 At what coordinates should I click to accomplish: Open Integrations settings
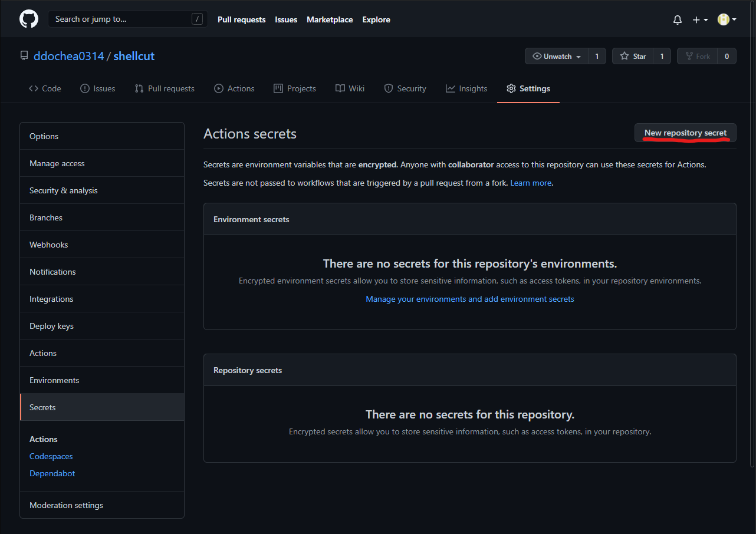coord(102,299)
